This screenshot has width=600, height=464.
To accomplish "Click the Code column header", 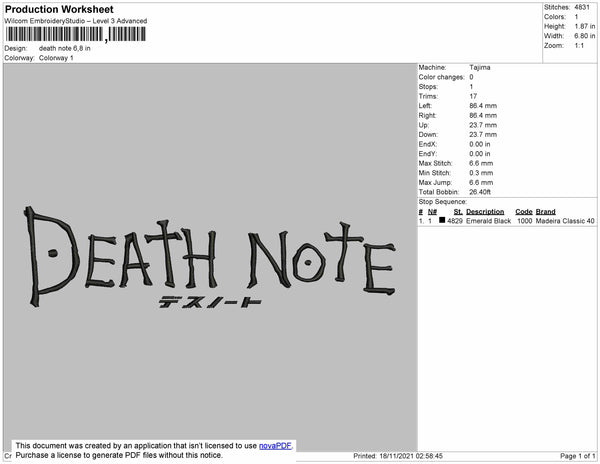I will point(524,212).
